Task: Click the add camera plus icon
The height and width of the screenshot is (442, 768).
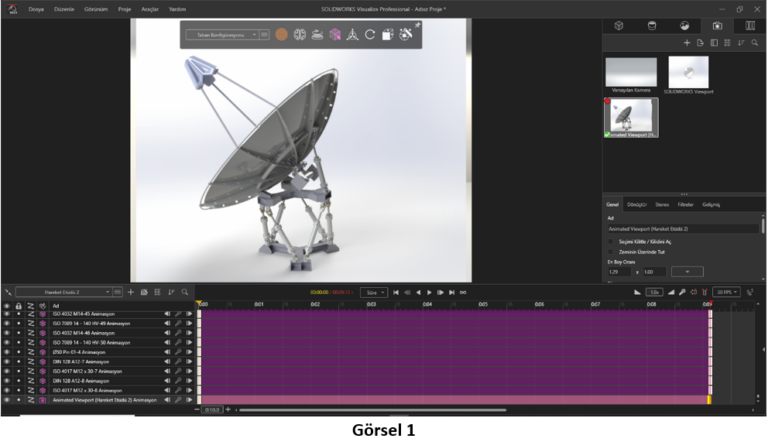Action: click(686, 43)
